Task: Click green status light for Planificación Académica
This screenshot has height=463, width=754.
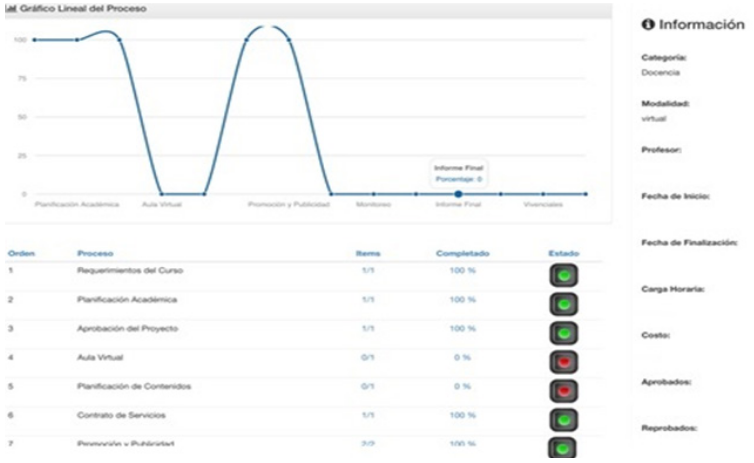Action: coord(563,303)
